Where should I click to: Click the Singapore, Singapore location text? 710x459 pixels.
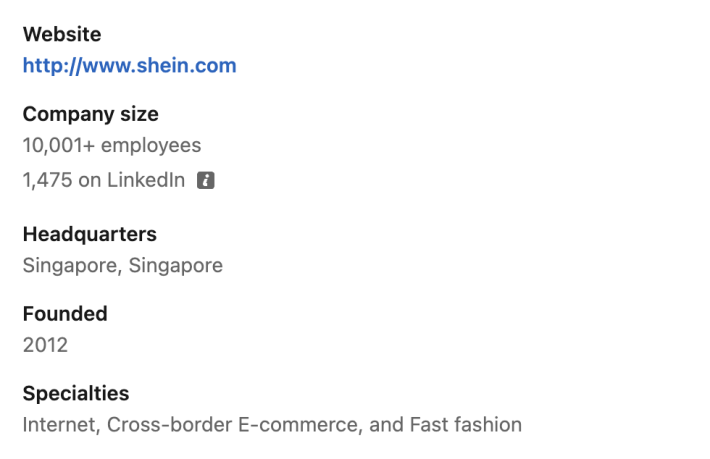click(x=122, y=266)
